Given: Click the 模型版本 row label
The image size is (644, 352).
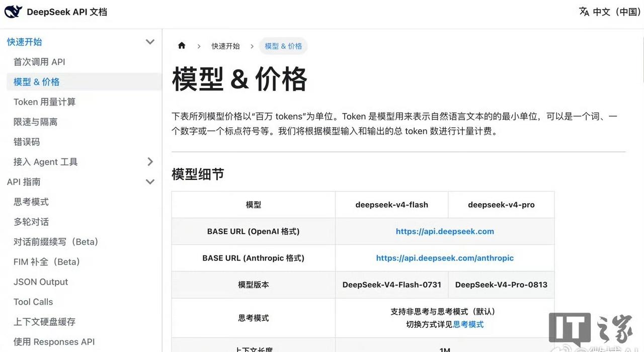Looking at the screenshot, I should click(x=254, y=285).
